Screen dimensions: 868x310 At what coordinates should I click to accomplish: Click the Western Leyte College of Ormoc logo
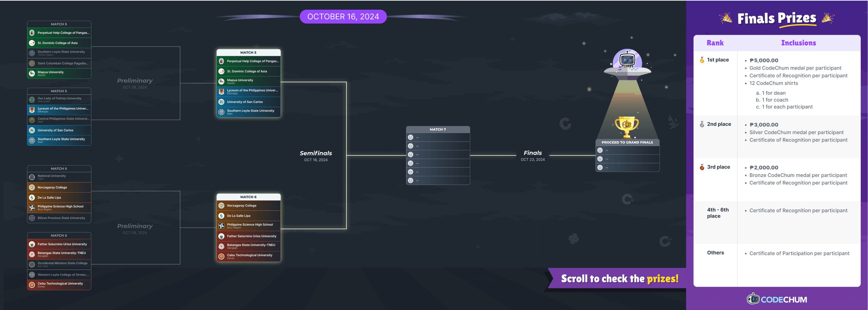(x=32, y=275)
